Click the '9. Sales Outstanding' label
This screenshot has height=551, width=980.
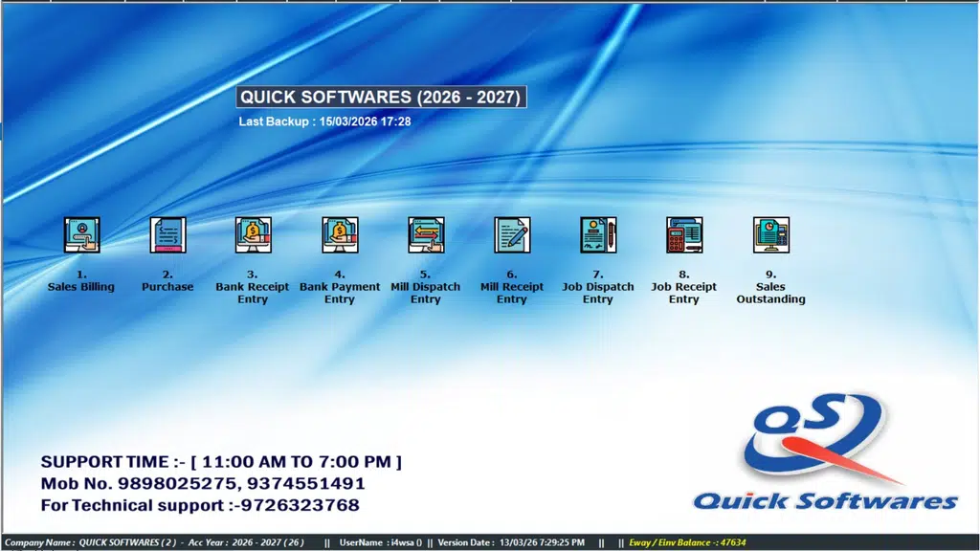click(x=770, y=287)
